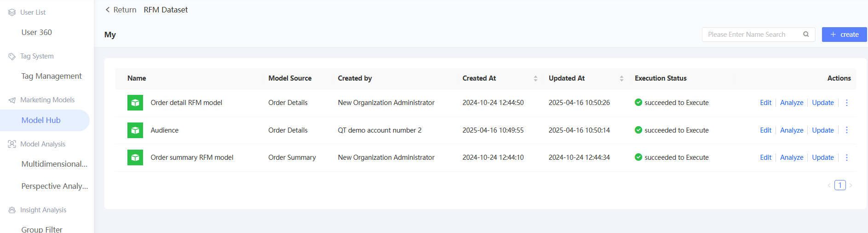Select page 1 in pagination
868x233 pixels.
coord(839,185)
